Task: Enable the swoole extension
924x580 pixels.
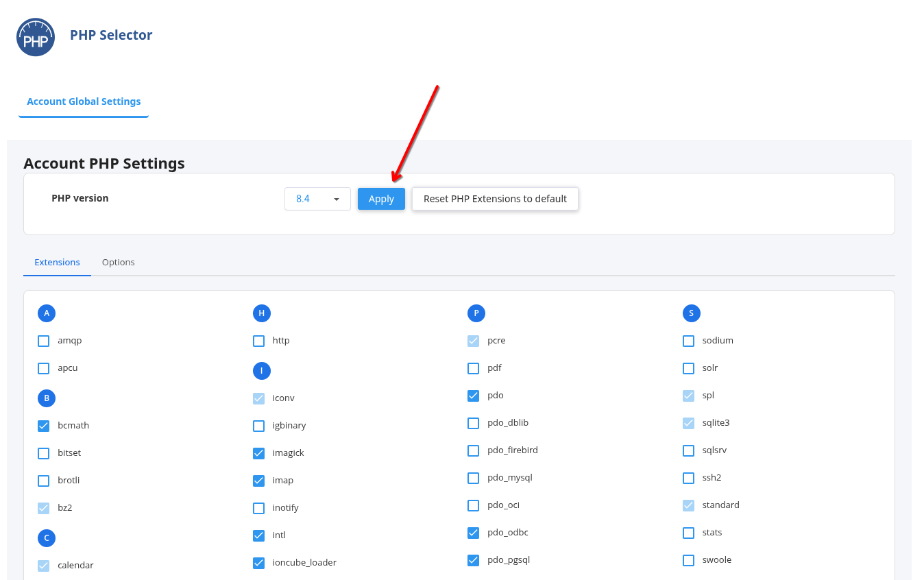Action: pos(689,560)
